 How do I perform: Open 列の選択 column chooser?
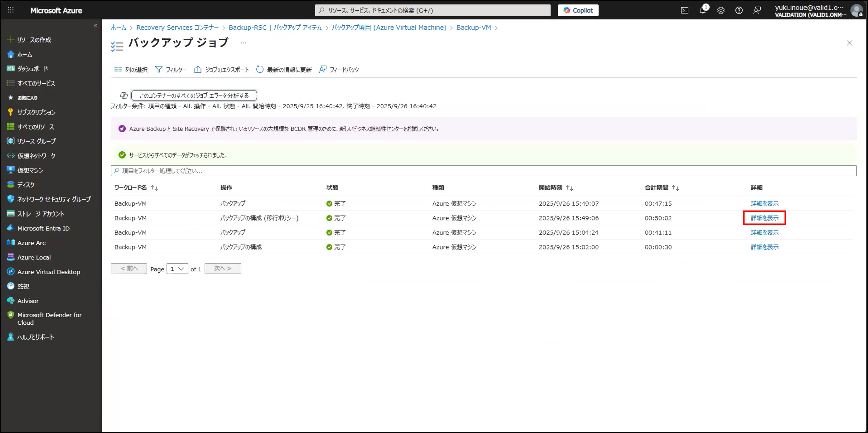point(131,69)
